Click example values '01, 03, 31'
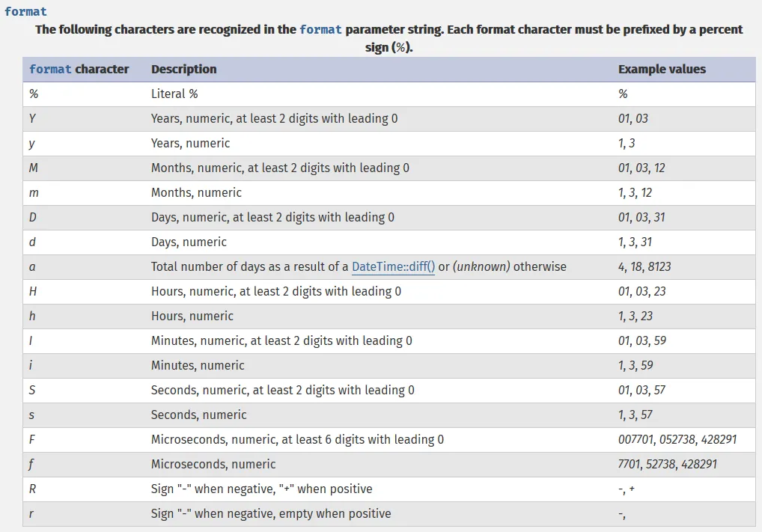762x532 pixels. point(641,217)
